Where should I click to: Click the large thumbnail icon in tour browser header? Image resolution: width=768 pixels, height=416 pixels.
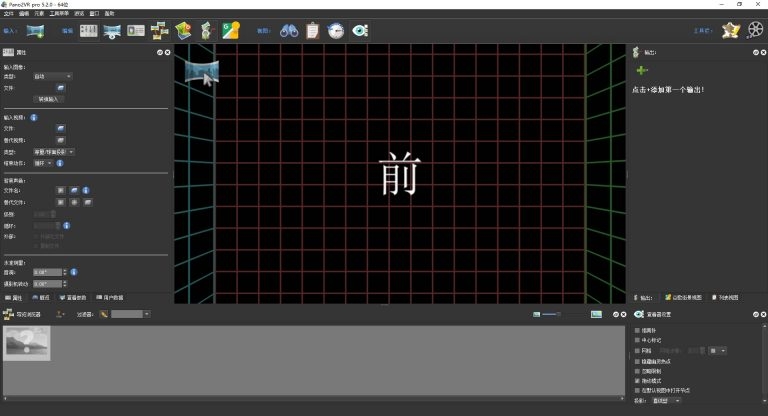click(596, 314)
